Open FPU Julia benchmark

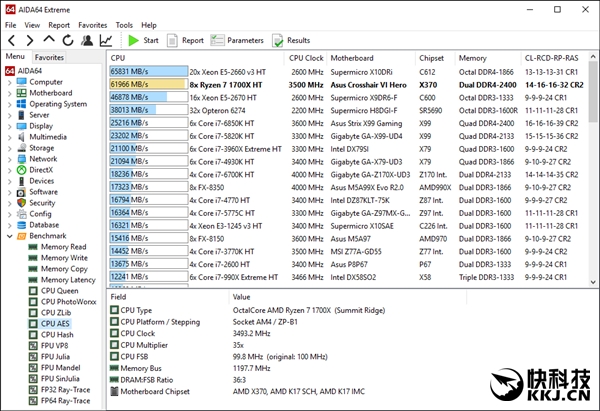(x=49, y=357)
